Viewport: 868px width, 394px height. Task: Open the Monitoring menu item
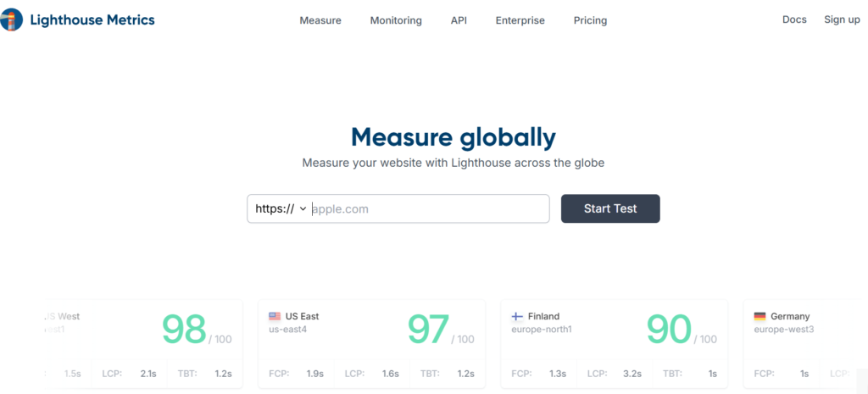click(x=396, y=20)
